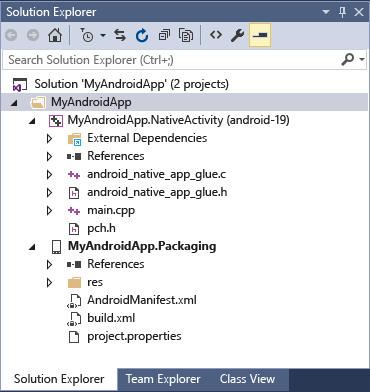The image size is (370, 392).
Task: Select project.properties file
Action: tap(134, 336)
